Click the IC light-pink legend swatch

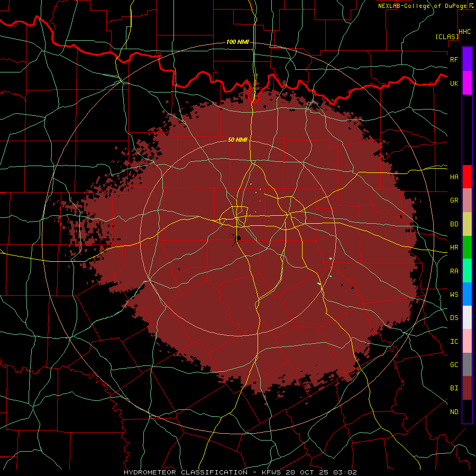(467, 341)
